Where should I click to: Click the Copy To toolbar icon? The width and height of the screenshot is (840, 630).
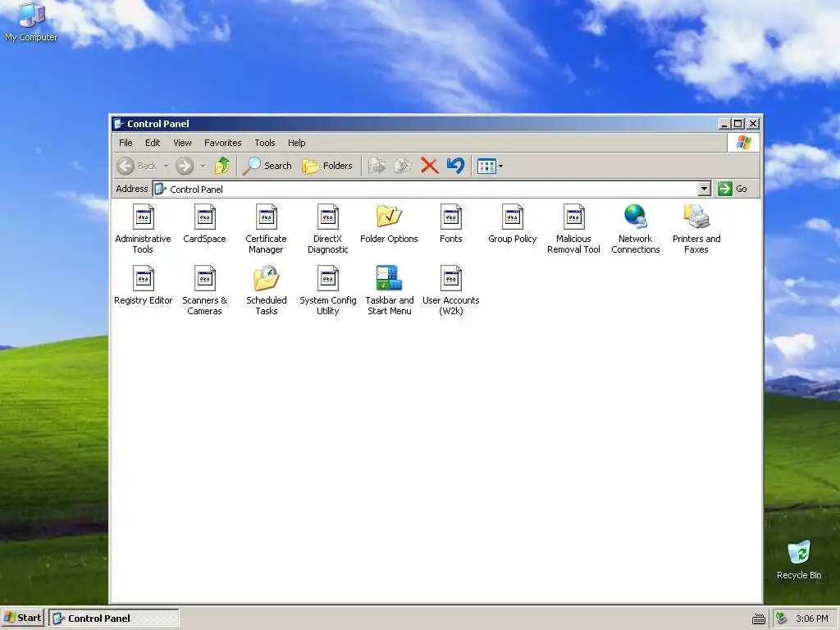(x=403, y=166)
